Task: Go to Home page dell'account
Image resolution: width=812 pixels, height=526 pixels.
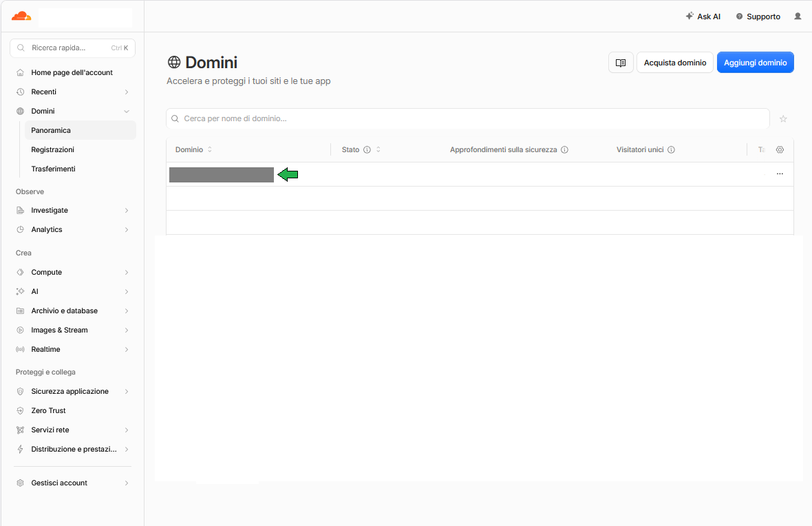Action: [x=72, y=72]
